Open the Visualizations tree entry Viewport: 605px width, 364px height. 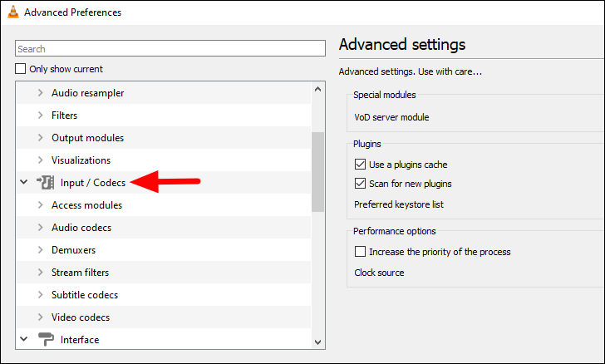click(81, 160)
